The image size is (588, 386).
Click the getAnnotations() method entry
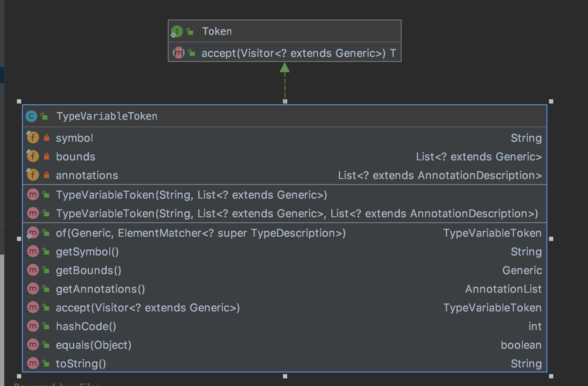point(100,289)
